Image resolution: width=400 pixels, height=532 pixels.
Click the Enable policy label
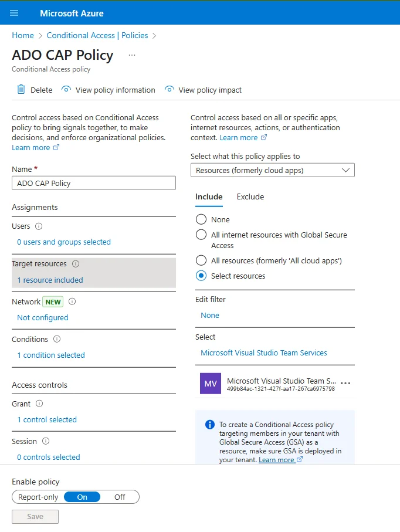(x=36, y=482)
